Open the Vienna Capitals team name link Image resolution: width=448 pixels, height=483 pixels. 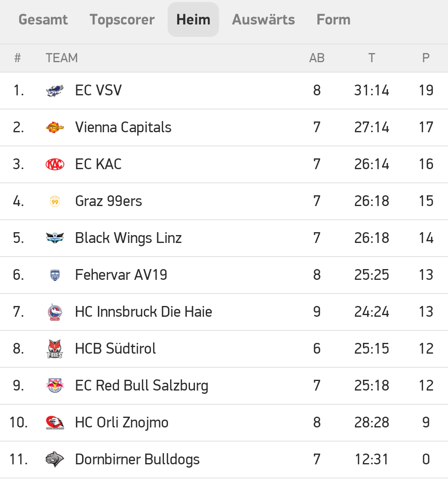123,127
